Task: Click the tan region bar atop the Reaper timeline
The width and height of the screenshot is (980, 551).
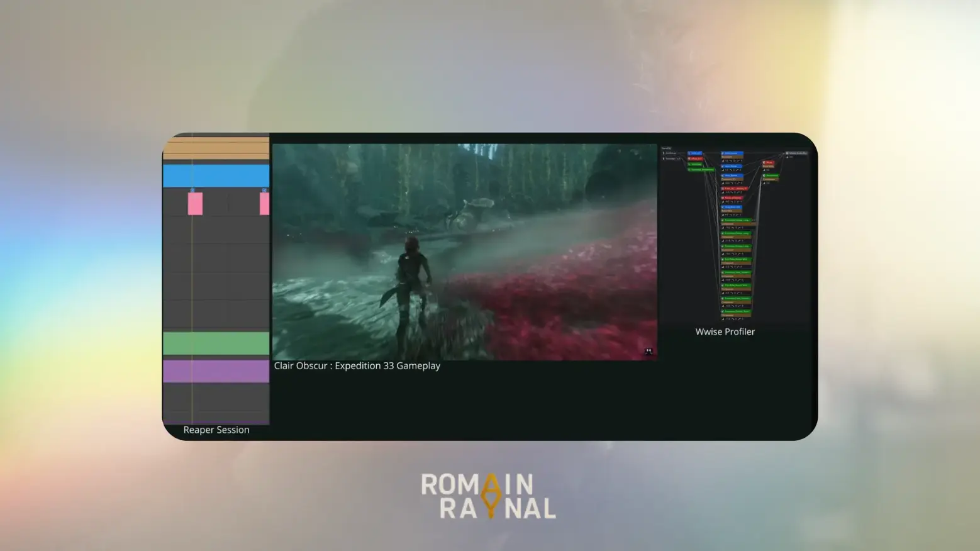Action: click(216, 148)
